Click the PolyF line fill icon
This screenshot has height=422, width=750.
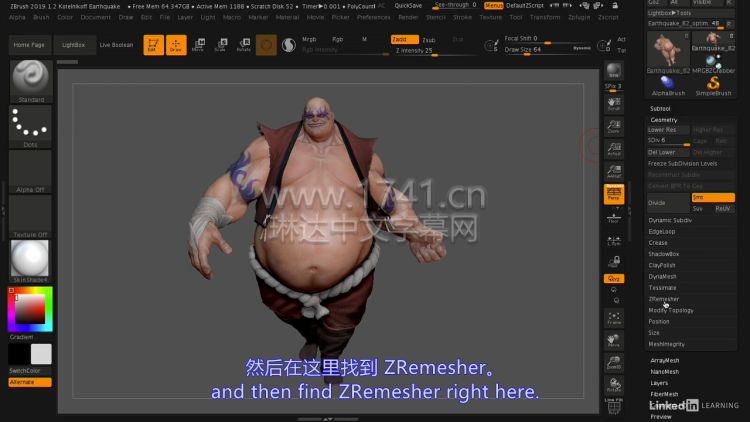(x=614, y=406)
